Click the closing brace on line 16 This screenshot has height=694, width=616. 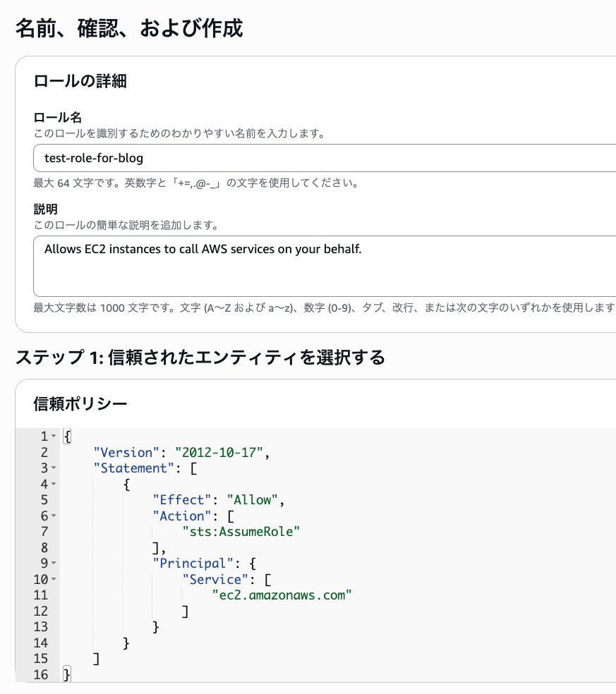(x=66, y=674)
